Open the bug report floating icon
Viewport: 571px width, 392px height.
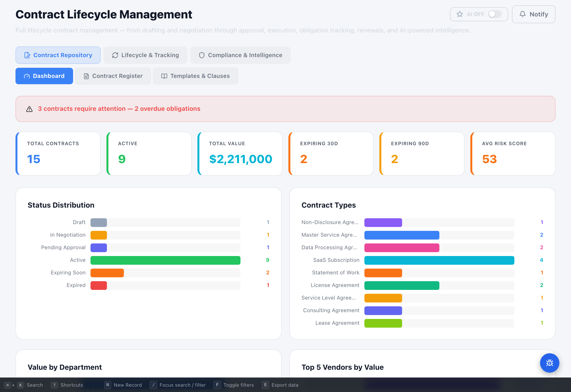(x=550, y=363)
